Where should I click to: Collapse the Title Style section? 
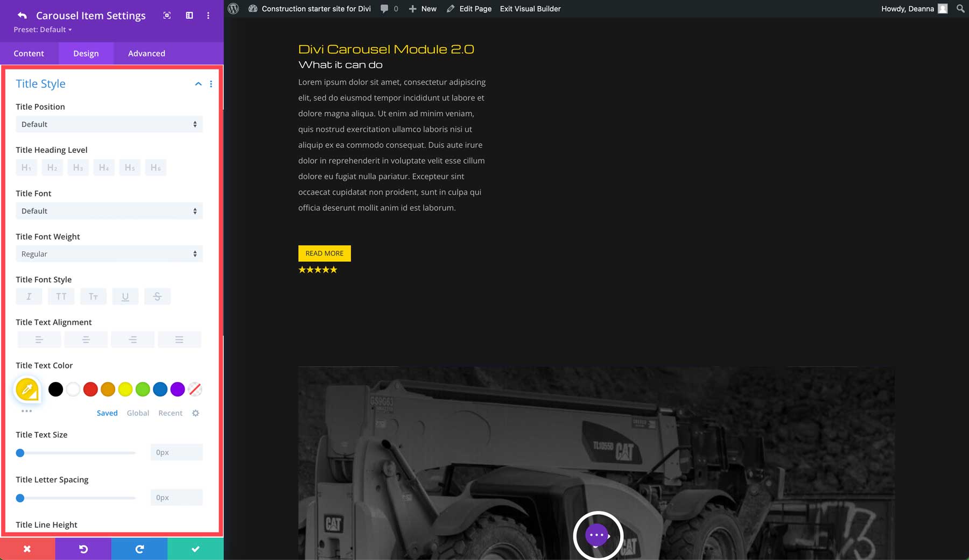[198, 84]
